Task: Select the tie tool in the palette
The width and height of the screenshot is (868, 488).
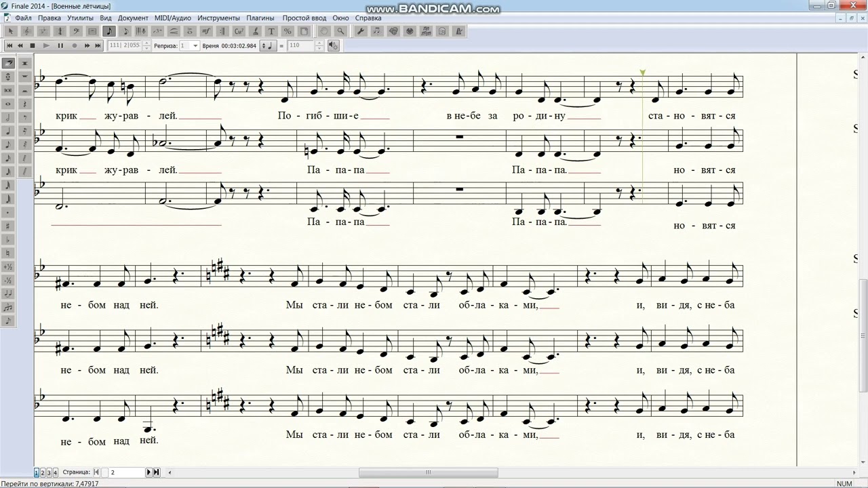Action: (8, 294)
